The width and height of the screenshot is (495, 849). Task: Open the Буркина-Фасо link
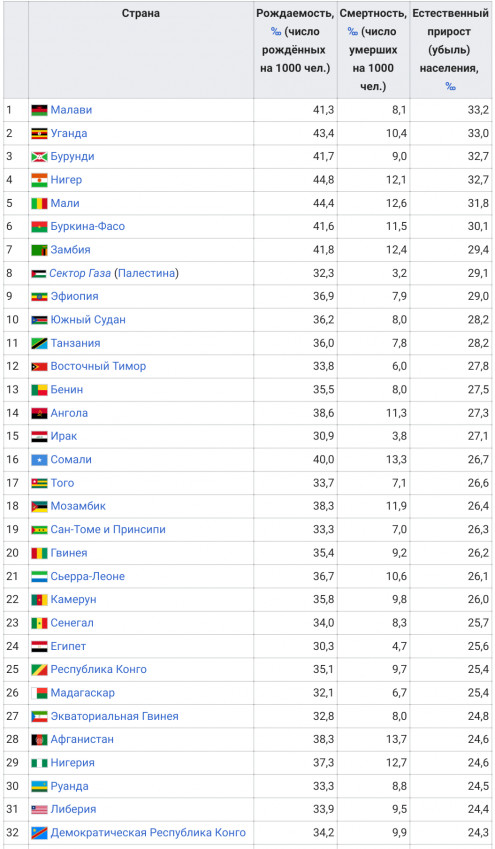[87, 226]
